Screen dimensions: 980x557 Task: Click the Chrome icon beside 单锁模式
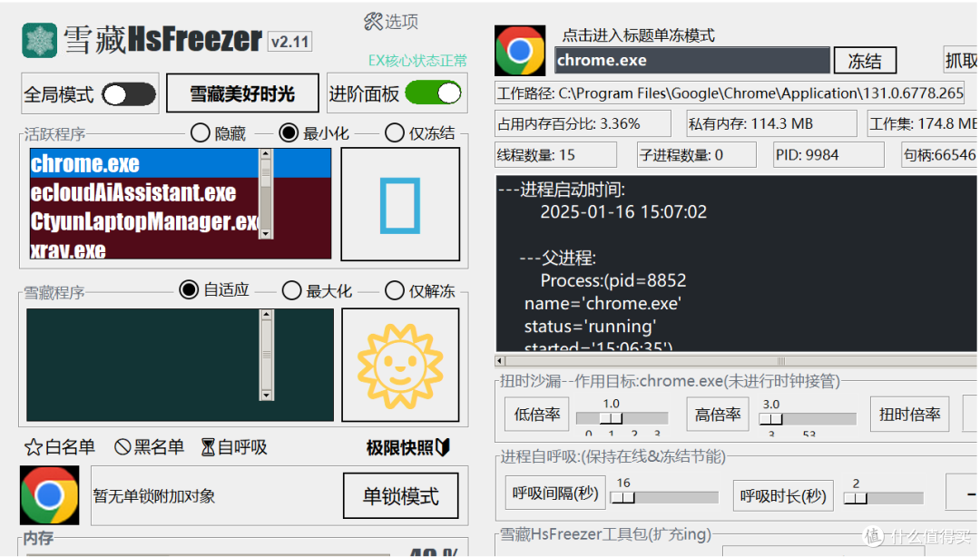(49, 494)
